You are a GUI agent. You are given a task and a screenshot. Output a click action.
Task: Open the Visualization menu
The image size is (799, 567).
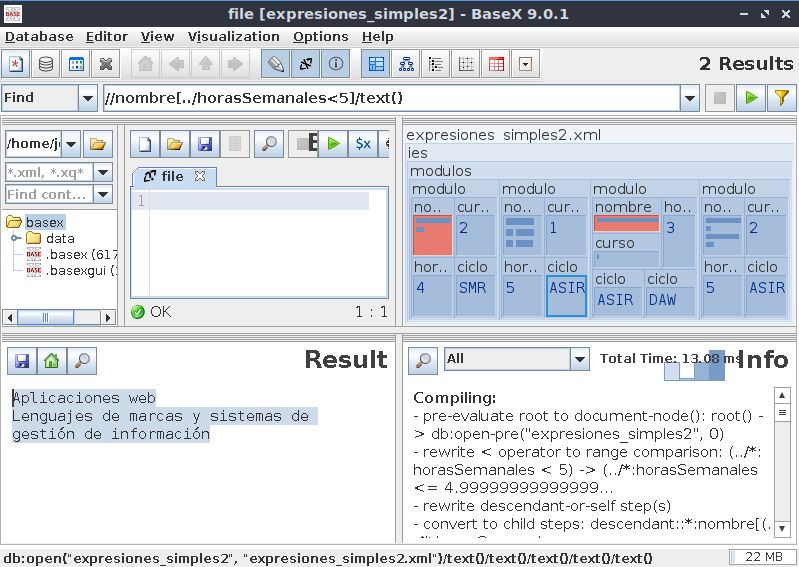[233, 36]
